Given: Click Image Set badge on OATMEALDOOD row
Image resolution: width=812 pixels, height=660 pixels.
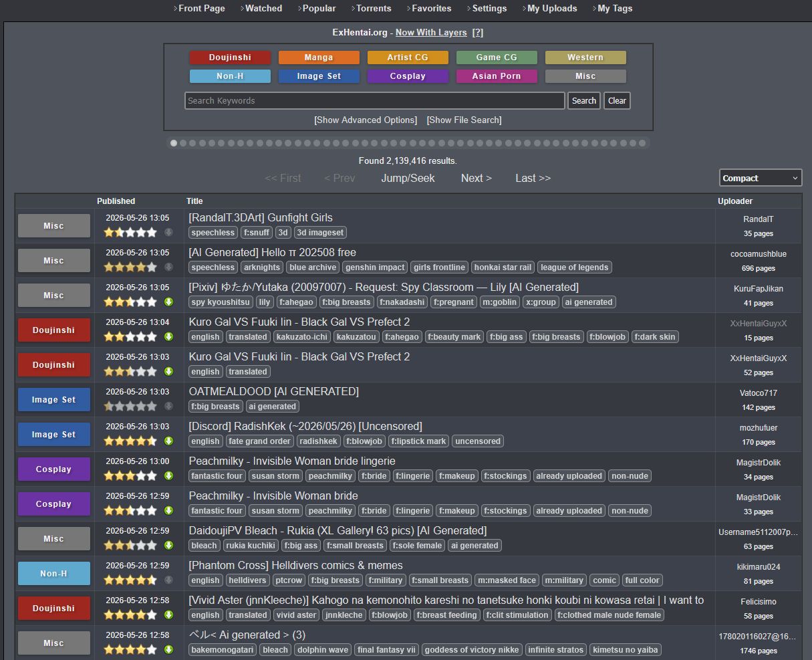Looking at the screenshot, I should (54, 400).
